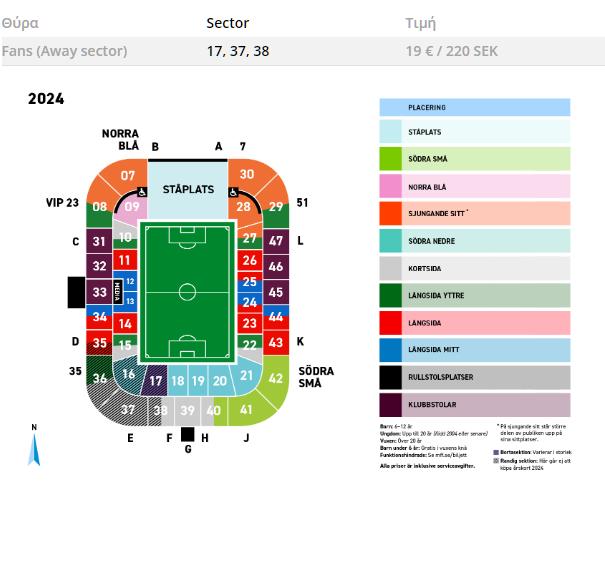This screenshot has height=565, width=605.
Task: Click the orange SJUNGANDE SITT legend swatch
Action: (390, 213)
